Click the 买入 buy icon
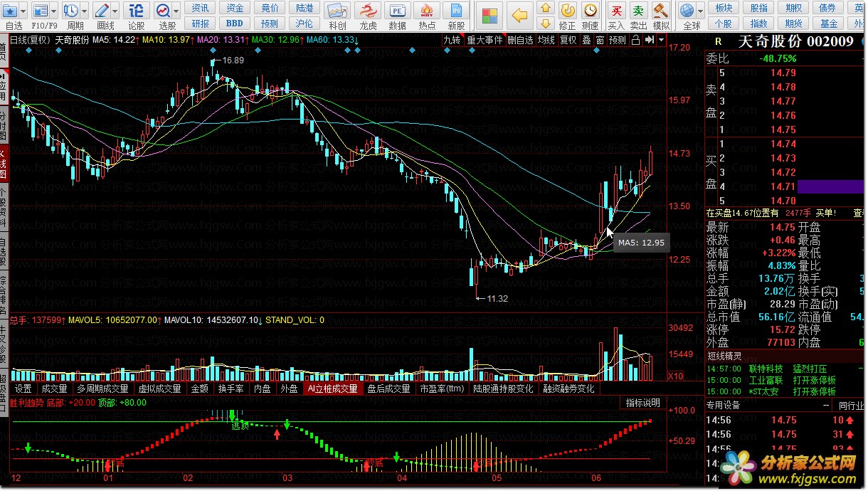Viewport: 868px width, 491px height. point(617,11)
